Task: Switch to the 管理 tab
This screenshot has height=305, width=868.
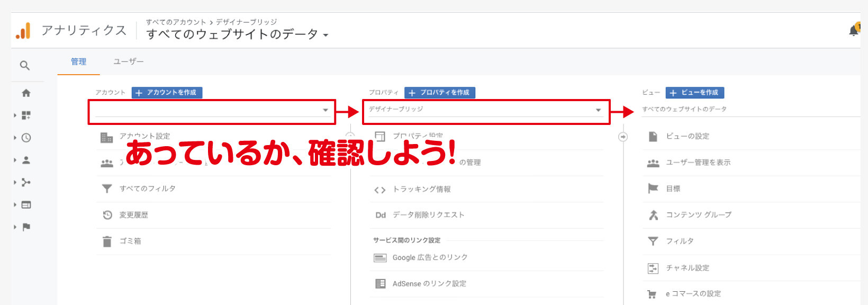Action: [78, 62]
